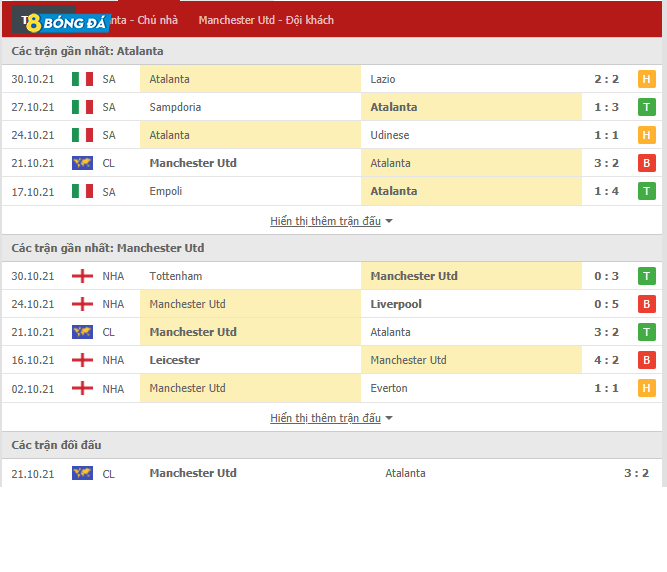The image size is (667, 572).
Task: Click the 3 : 2 score in head-to-head section
Action: point(636,473)
